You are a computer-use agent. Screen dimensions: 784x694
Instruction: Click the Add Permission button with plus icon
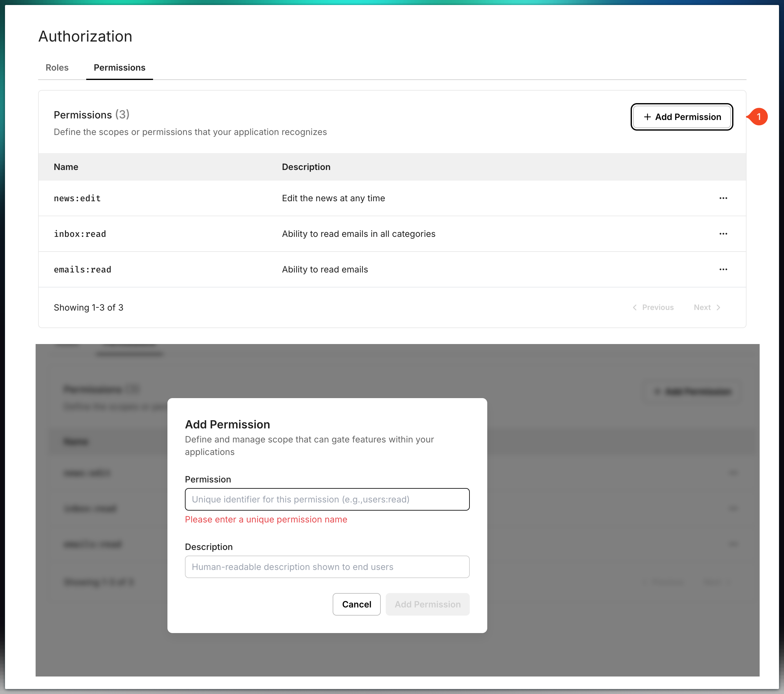click(682, 117)
